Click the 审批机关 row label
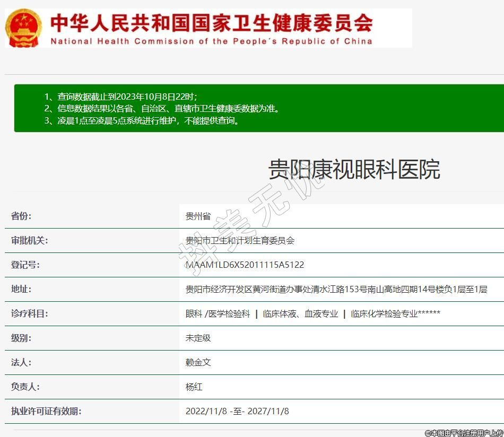The height and width of the screenshot is (437, 504). coord(29,241)
